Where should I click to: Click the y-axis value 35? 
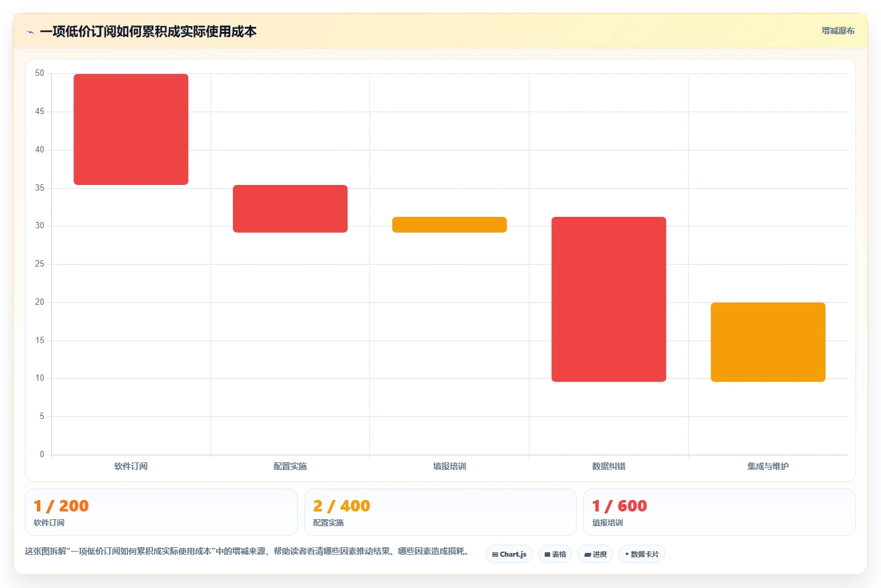40,188
